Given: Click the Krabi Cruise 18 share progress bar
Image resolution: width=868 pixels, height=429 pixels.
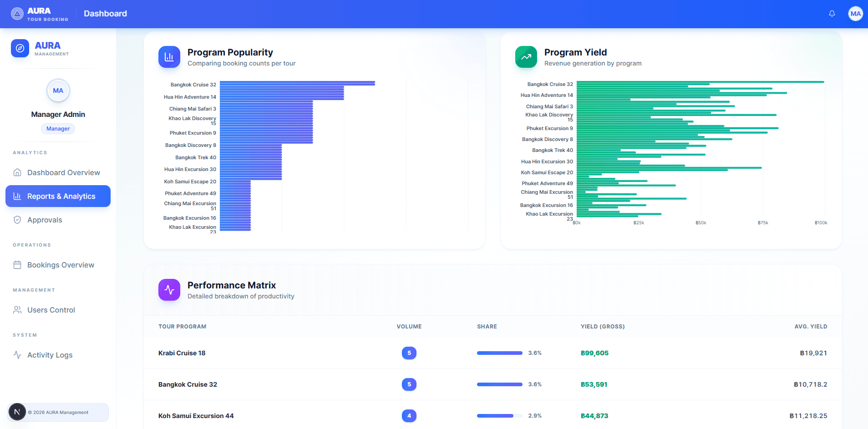Looking at the screenshot, I should point(499,353).
